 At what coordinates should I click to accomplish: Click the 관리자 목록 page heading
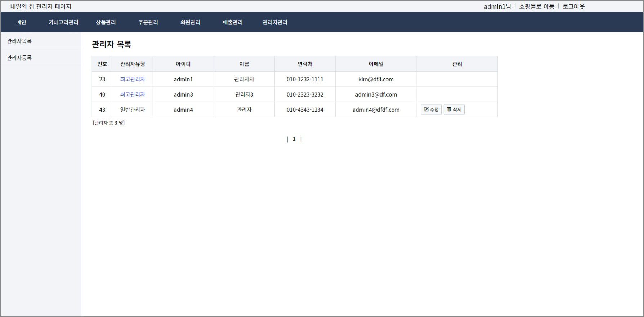112,44
